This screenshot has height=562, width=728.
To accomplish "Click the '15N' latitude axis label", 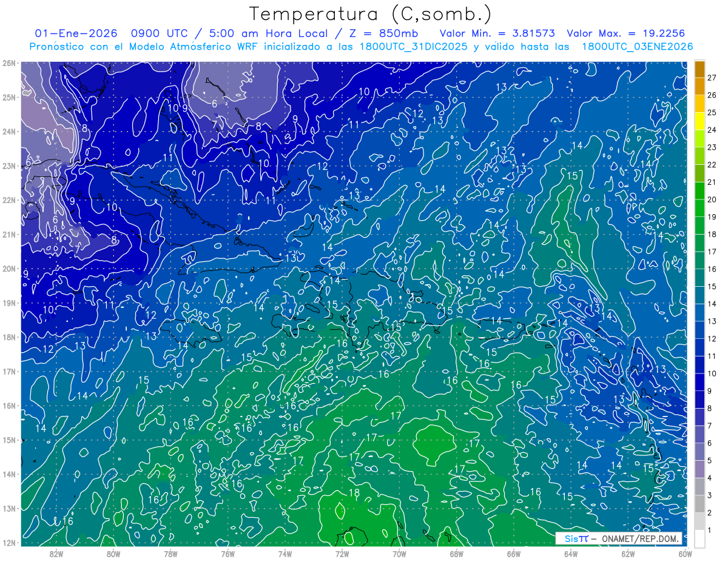I will click(x=8, y=440).
